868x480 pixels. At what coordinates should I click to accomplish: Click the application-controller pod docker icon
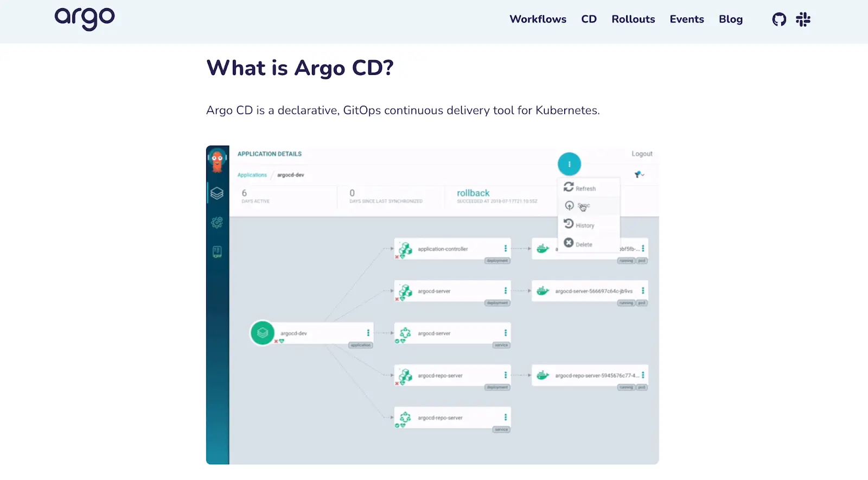(x=542, y=249)
